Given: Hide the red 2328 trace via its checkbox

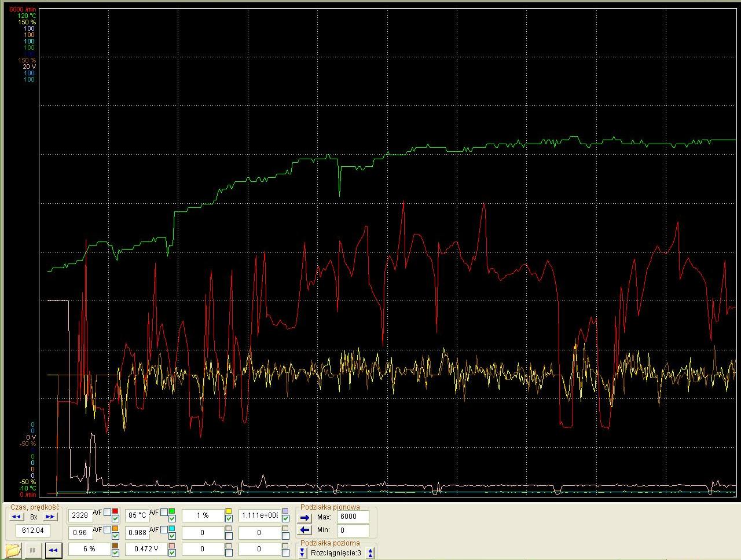Looking at the screenshot, I should click(x=115, y=519).
